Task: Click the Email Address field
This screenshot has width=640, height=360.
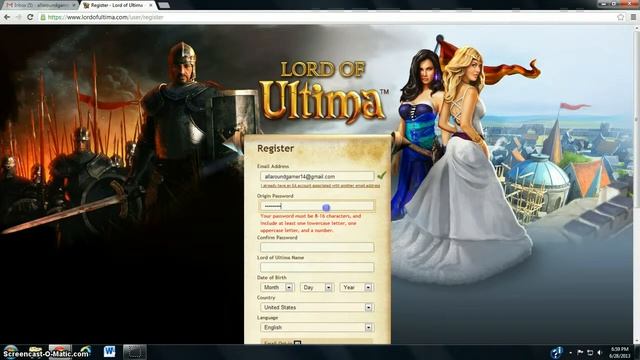Action: pyautogui.click(x=317, y=176)
